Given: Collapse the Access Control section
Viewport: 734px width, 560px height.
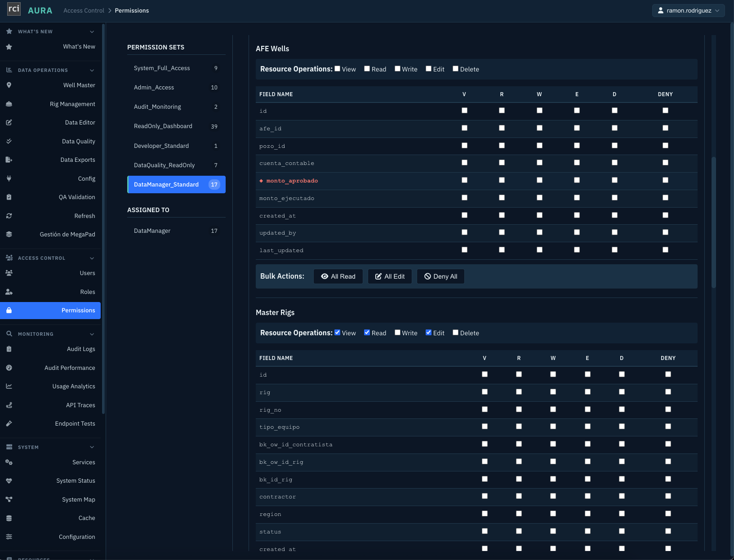Looking at the screenshot, I should [x=92, y=258].
